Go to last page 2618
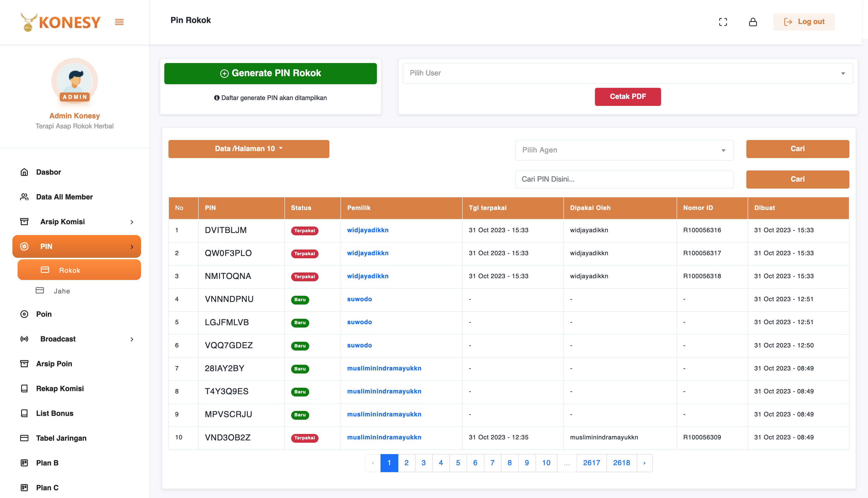Viewport: 868px width, 498px height. click(621, 463)
